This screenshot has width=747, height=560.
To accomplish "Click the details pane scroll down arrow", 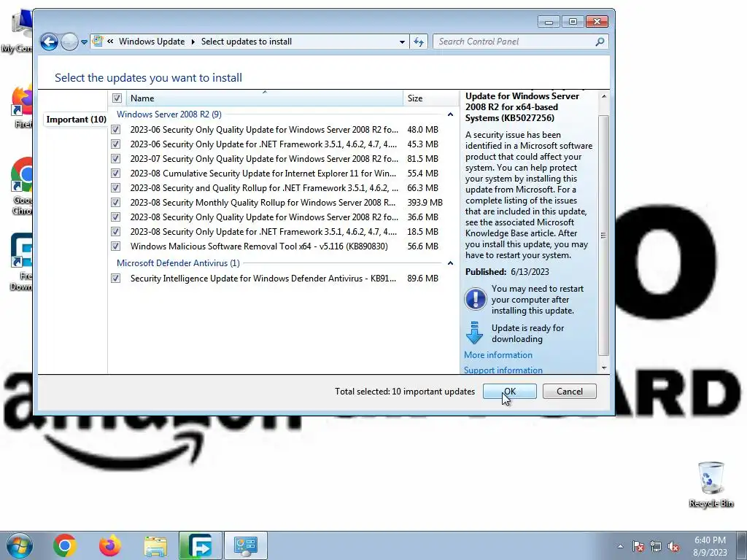I will pos(603,367).
